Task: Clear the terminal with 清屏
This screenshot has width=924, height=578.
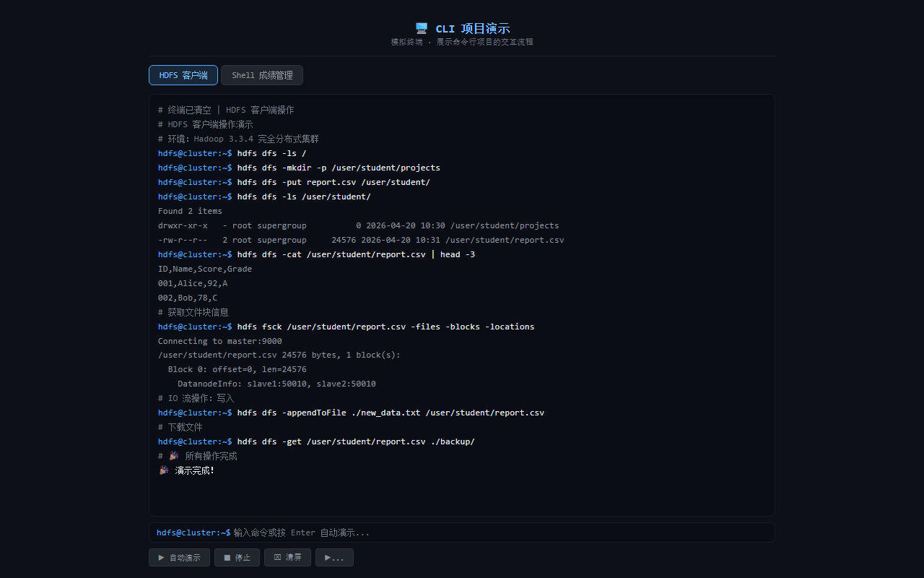Action: (287, 557)
